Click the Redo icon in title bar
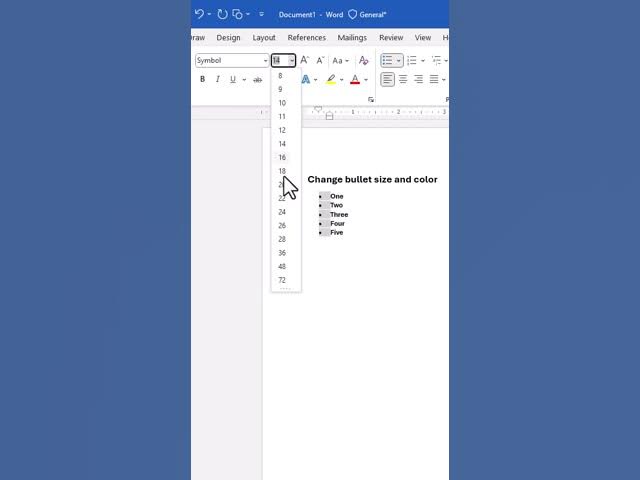This screenshot has height=480, width=640. [x=222, y=14]
